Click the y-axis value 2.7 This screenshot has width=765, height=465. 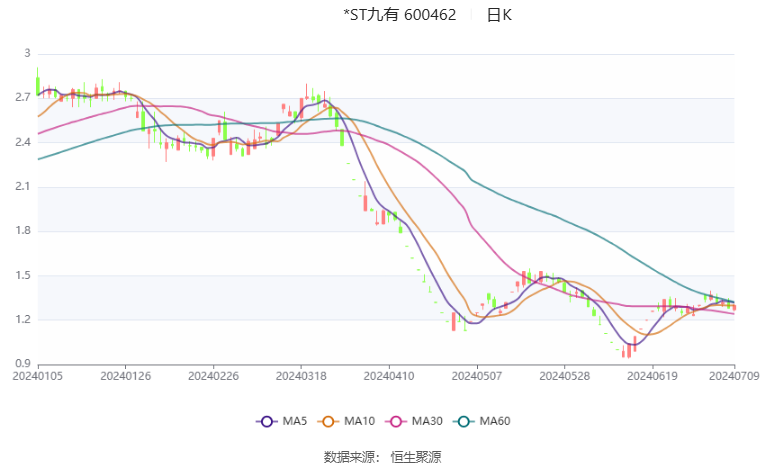[x=23, y=98]
